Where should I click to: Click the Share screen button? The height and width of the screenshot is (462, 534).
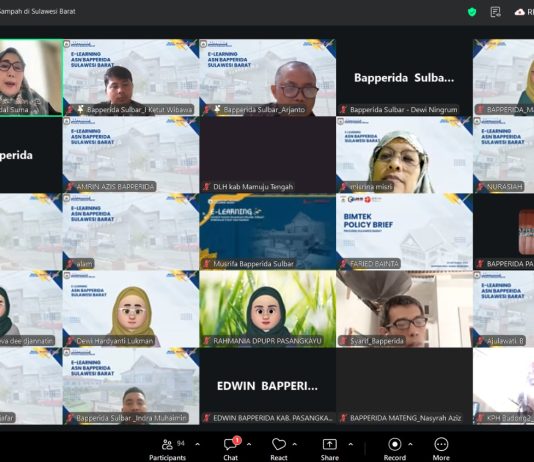(x=329, y=449)
